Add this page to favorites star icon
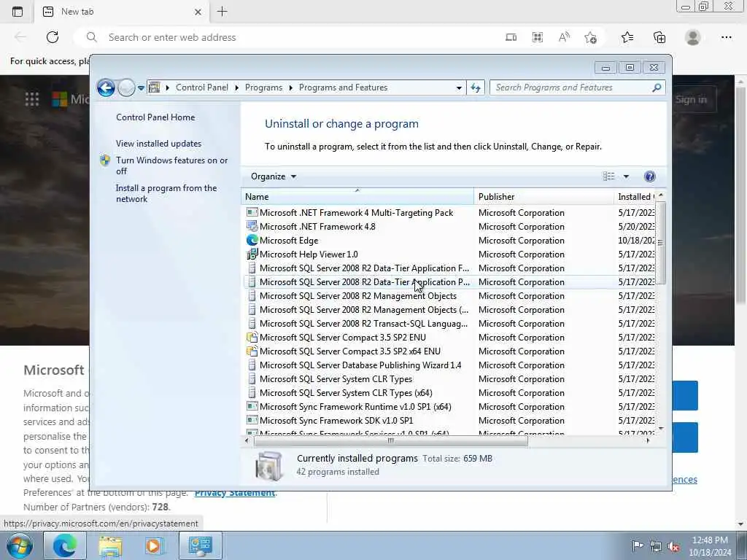 point(591,37)
